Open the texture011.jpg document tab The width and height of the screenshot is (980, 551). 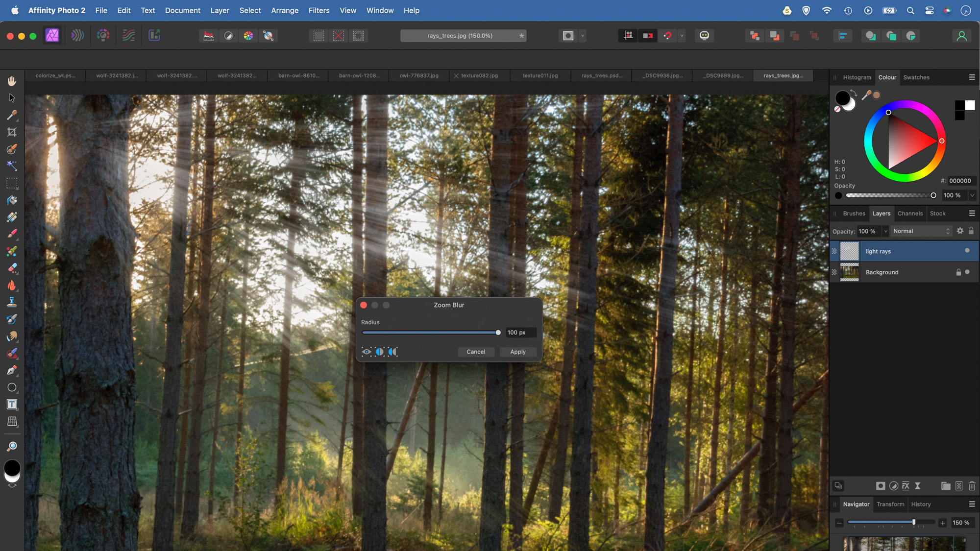tap(540, 75)
